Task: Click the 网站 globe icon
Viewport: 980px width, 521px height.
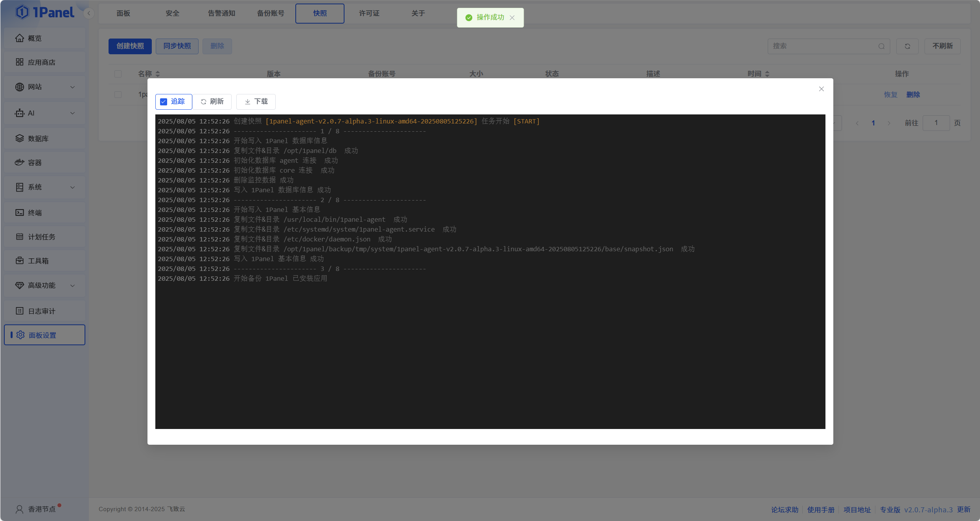Action: 20,87
